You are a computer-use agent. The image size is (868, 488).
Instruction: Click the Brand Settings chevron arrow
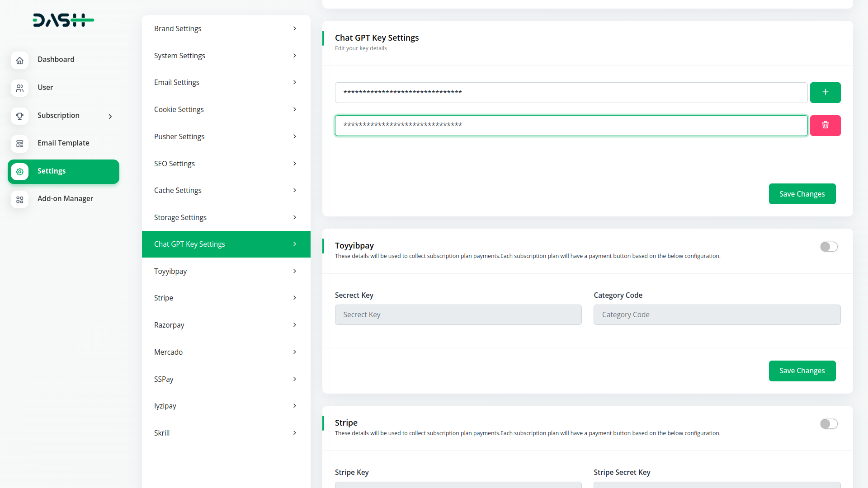(294, 28)
